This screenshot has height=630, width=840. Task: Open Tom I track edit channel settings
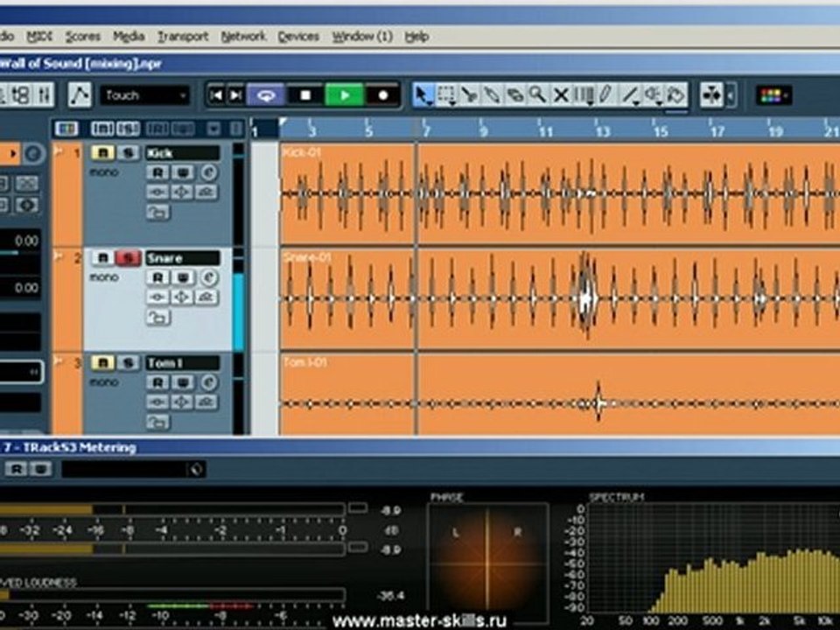(209, 382)
